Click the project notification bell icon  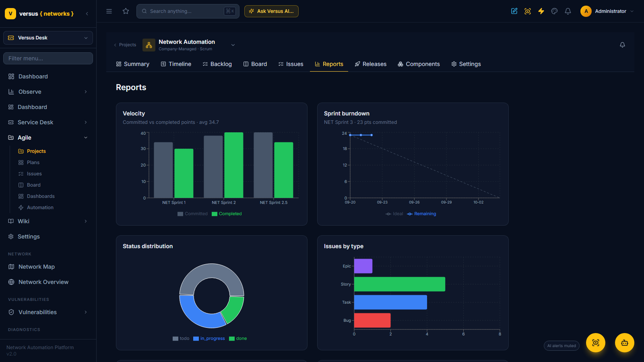pyautogui.click(x=622, y=45)
